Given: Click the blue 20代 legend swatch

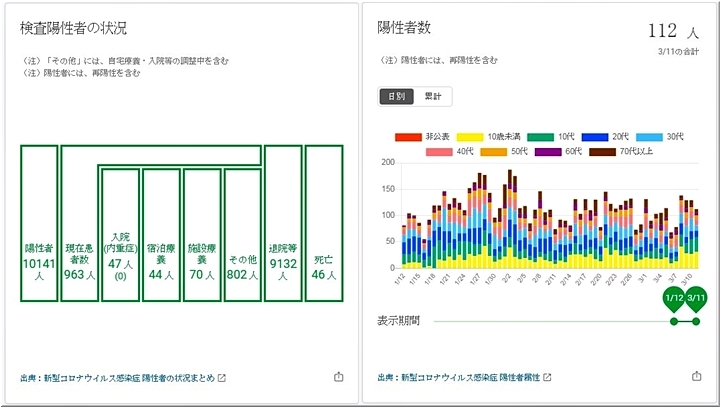Looking at the screenshot, I should [594, 136].
